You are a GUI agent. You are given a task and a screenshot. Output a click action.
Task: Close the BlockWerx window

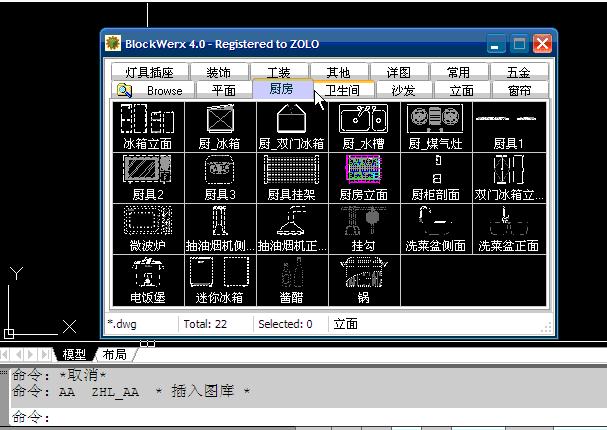(x=542, y=44)
